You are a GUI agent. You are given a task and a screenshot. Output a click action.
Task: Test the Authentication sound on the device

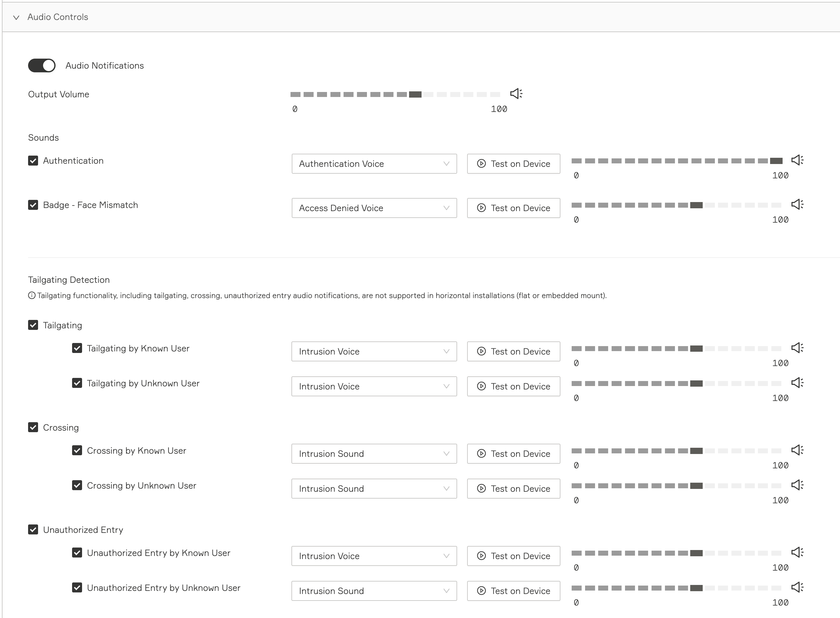(x=513, y=164)
